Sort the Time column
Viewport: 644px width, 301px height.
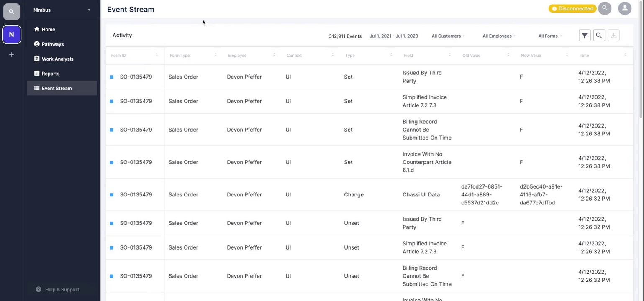coord(625,55)
